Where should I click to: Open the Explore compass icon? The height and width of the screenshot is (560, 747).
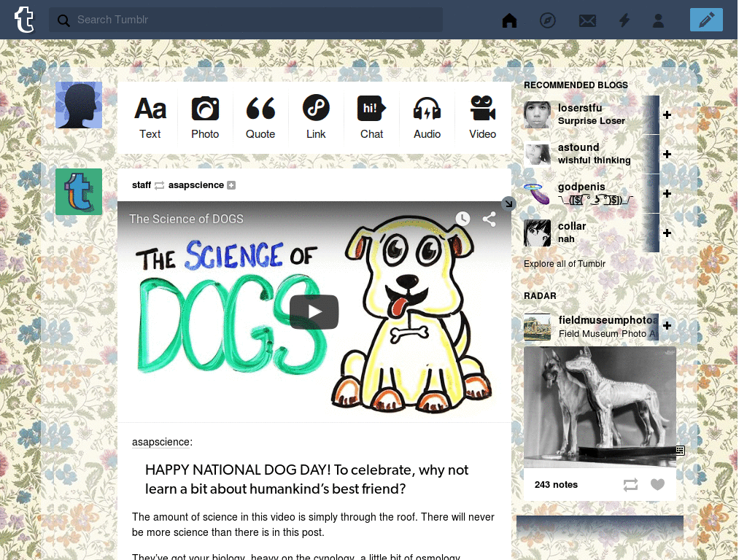click(547, 20)
